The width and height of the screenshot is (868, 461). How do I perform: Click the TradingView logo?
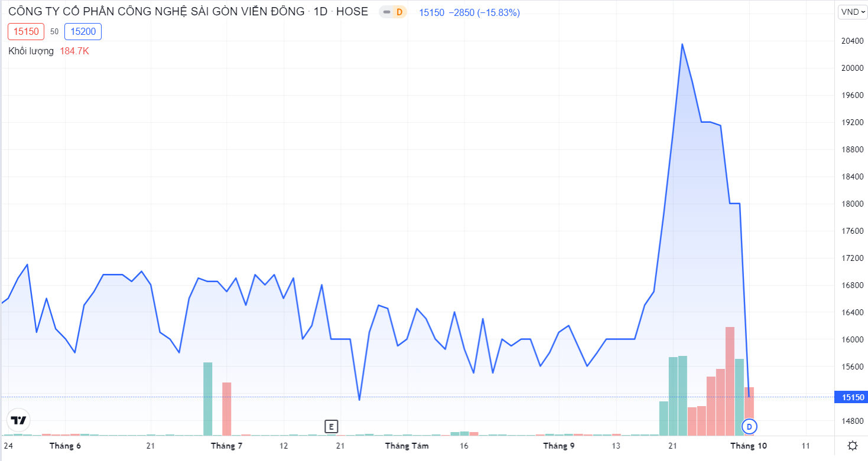(x=19, y=420)
